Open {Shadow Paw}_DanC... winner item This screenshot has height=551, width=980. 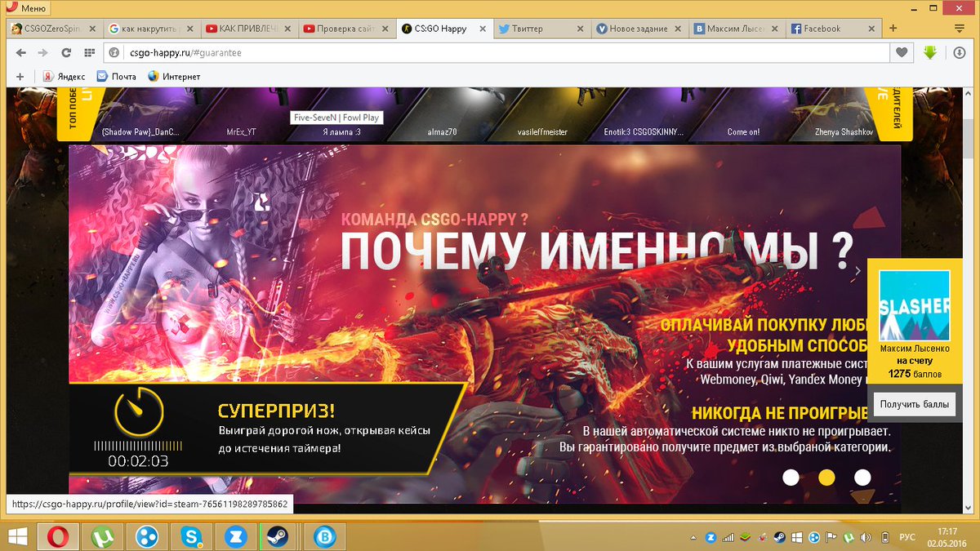139,114
